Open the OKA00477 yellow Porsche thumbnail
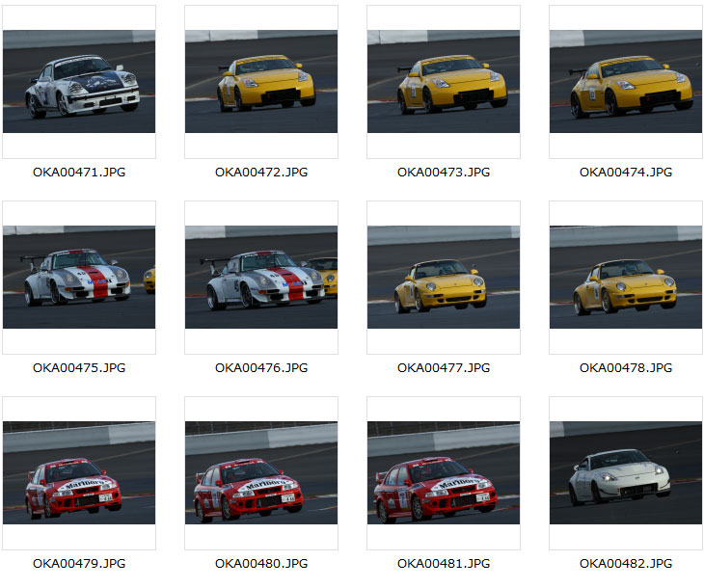 [444, 277]
